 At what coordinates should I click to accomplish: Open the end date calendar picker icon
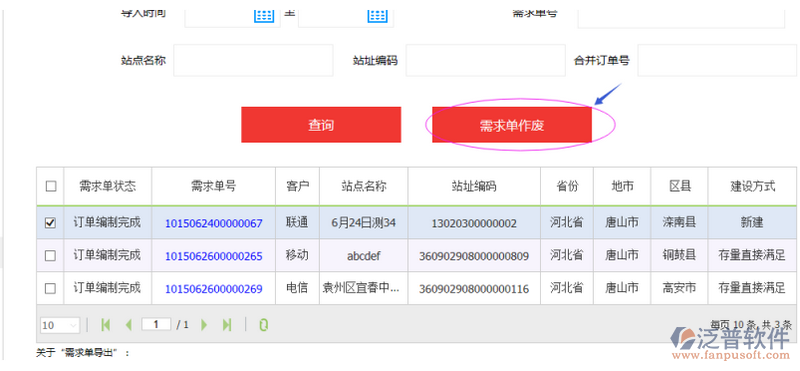[378, 15]
